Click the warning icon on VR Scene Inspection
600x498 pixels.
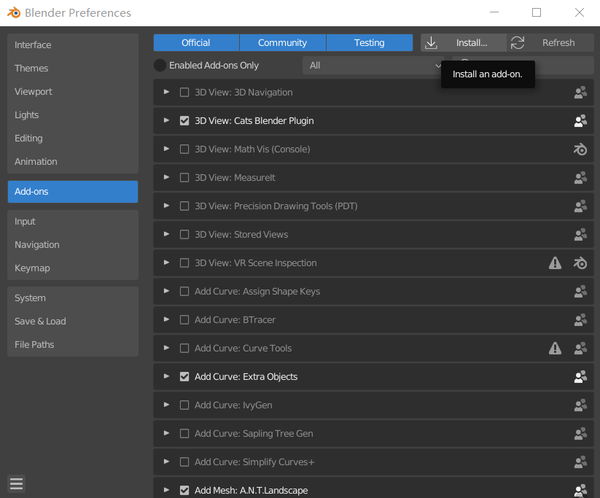(x=555, y=263)
